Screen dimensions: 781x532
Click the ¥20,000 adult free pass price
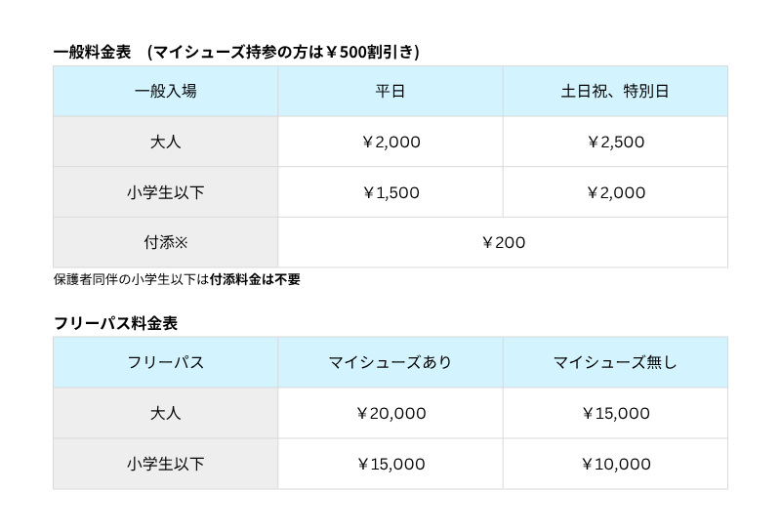click(390, 413)
